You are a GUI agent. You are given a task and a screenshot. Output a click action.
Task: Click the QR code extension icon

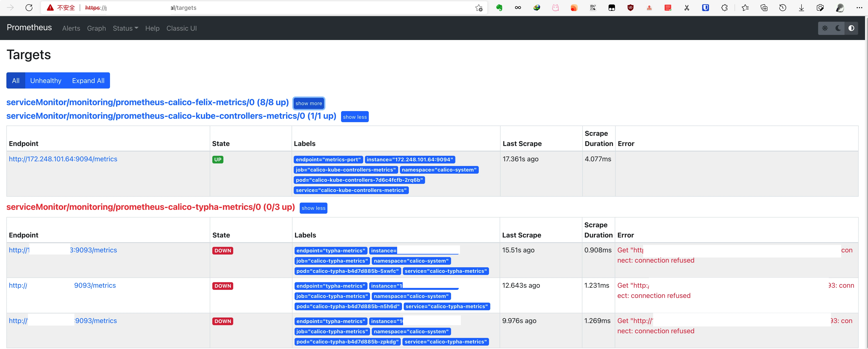click(x=593, y=8)
